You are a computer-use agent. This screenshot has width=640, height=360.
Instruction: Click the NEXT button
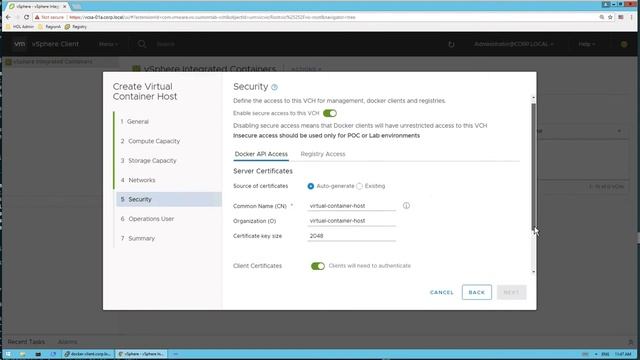pyautogui.click(x=511, y=292)
